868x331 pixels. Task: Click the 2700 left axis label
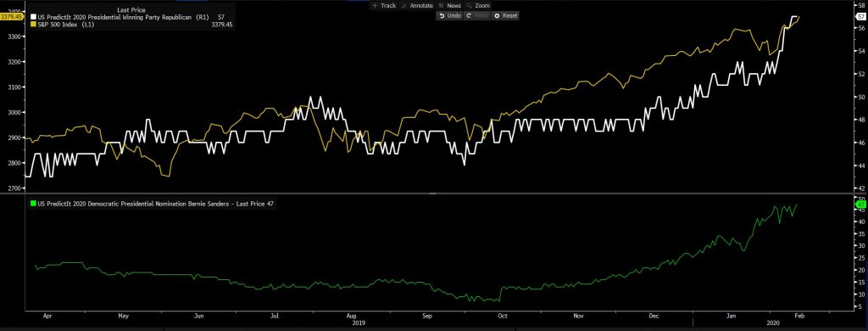coord(15,188)
